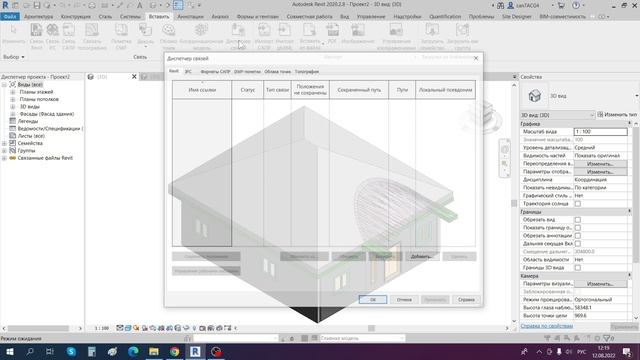This screenshot has height=360, width=640.
Task: Click the Масштаб вида 1 : 100 field
Action: pos(600,131)
